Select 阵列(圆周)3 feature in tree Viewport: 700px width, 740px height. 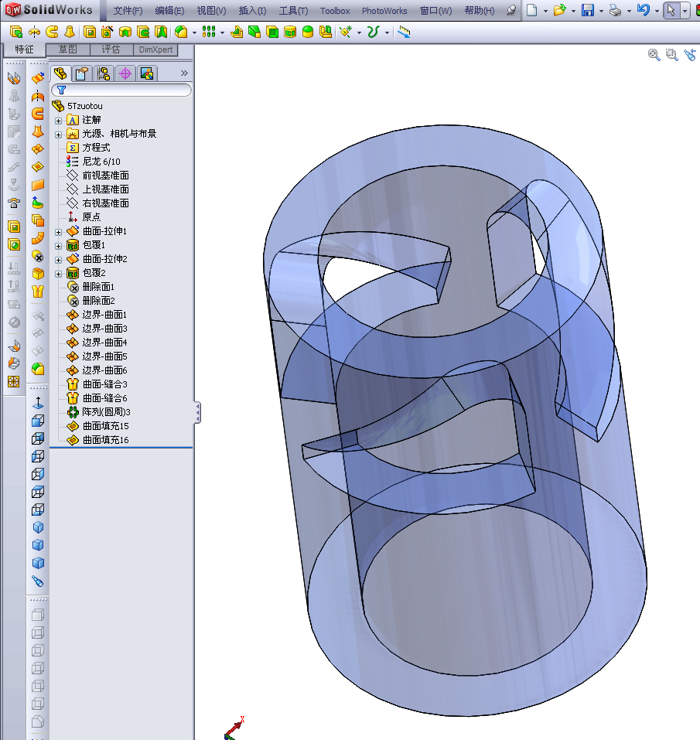(x=106, y=412)
